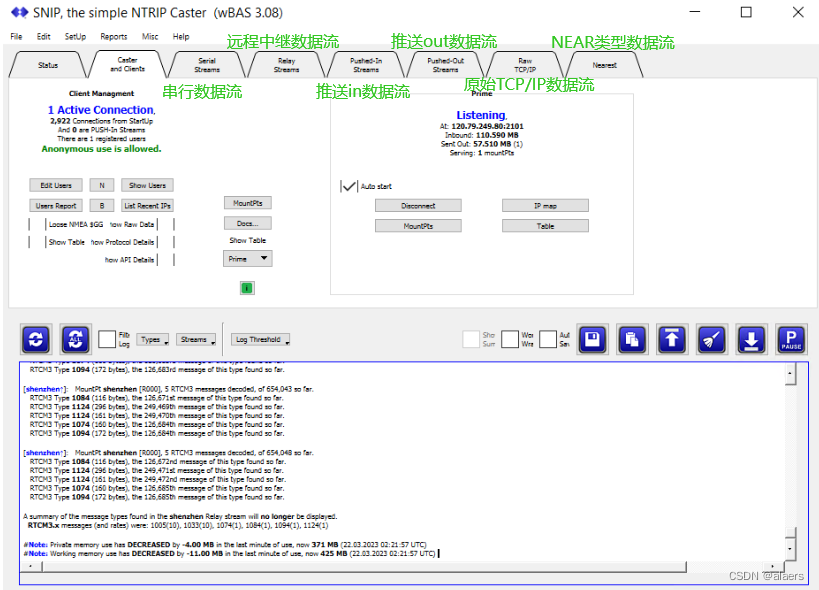Click the Table button in Prime panel
The height and width of the screenshot is (590, 819).
(545, 226)
